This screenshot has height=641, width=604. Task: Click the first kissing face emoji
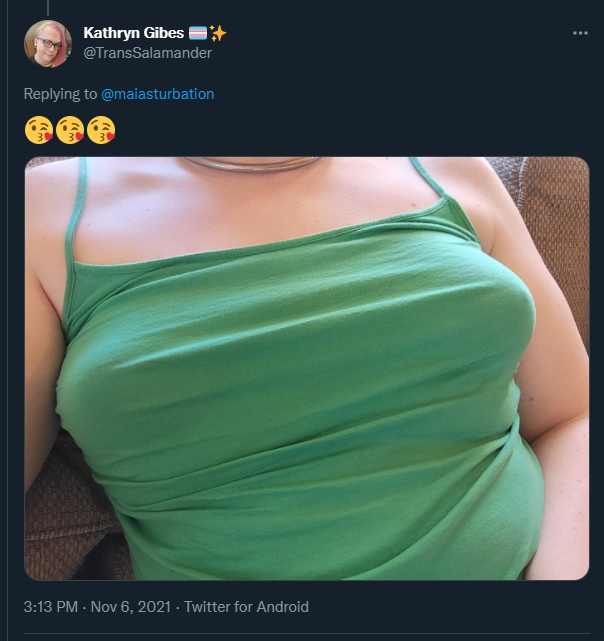coord(38,130)
